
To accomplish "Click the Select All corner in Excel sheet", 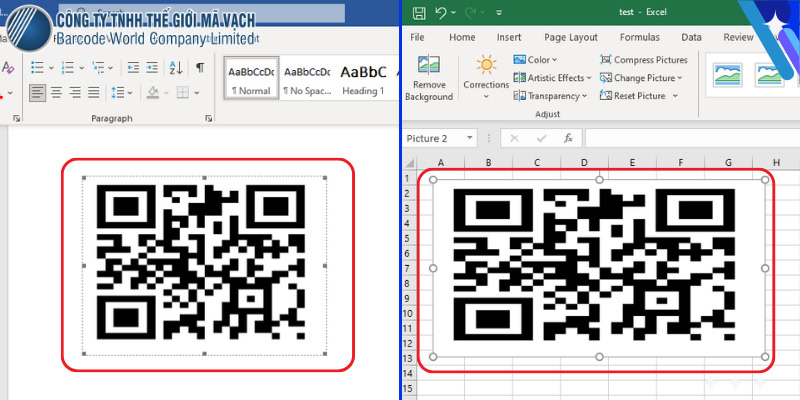I will coord(410,163).
